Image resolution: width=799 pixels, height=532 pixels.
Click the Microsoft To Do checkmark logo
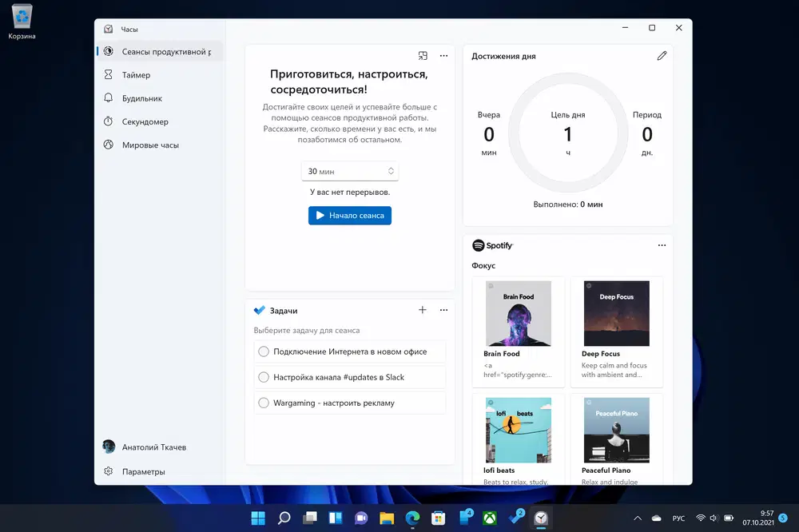pyautogui.click(x=260, y=310)
